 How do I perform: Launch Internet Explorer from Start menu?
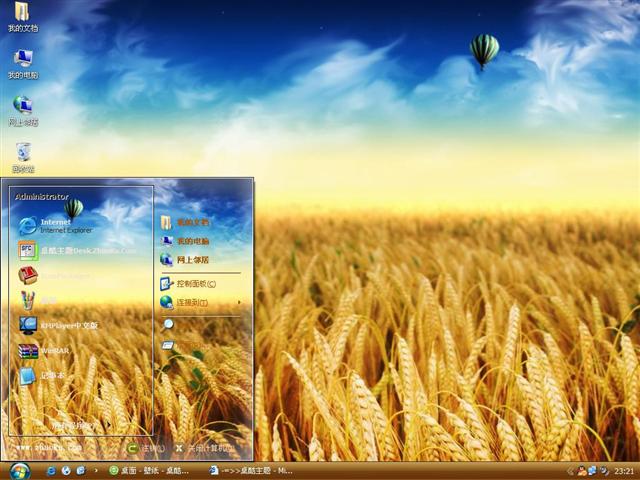[55, 226]
